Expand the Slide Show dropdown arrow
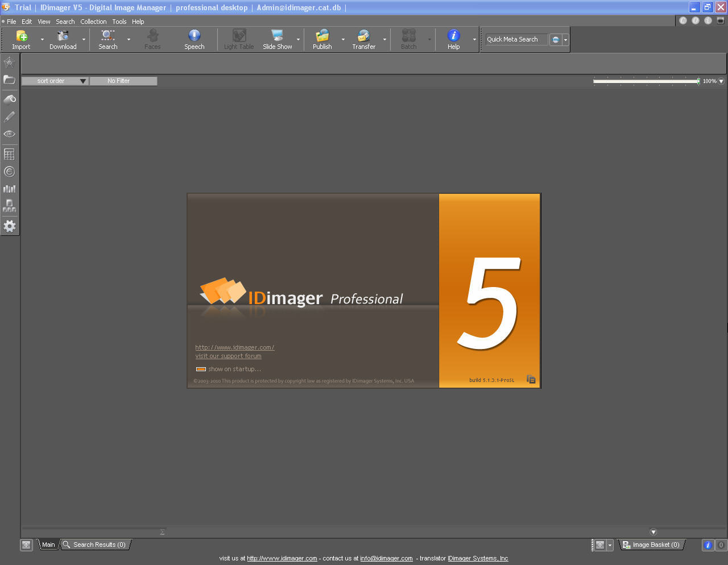Screen dimensions: 728x565 point(298,39)
